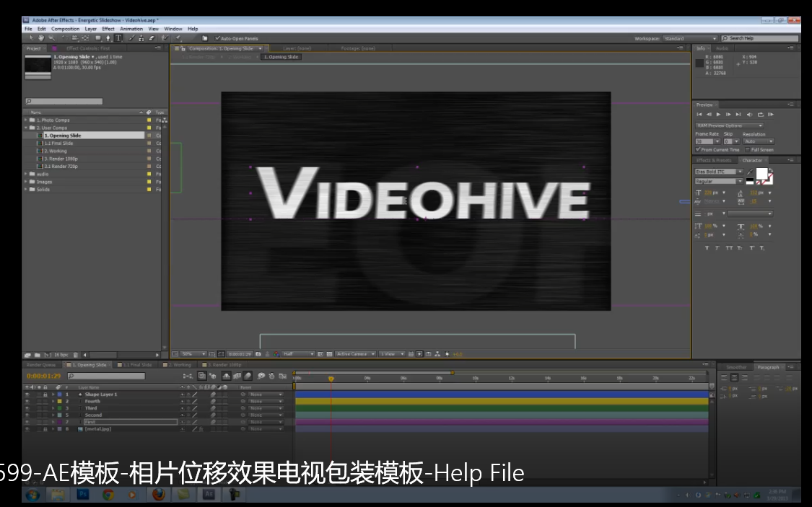
Task: Open viewer resolution Half dropdown
Action: (298, 354)
